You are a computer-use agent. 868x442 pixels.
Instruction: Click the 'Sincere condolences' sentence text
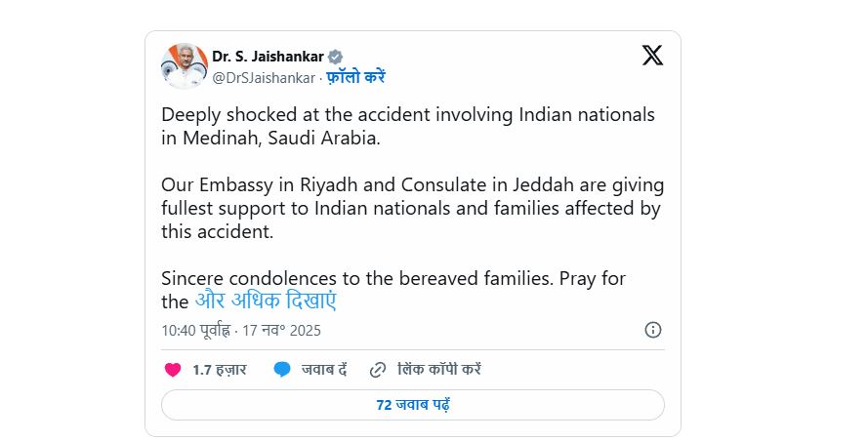tap(393, 278)
